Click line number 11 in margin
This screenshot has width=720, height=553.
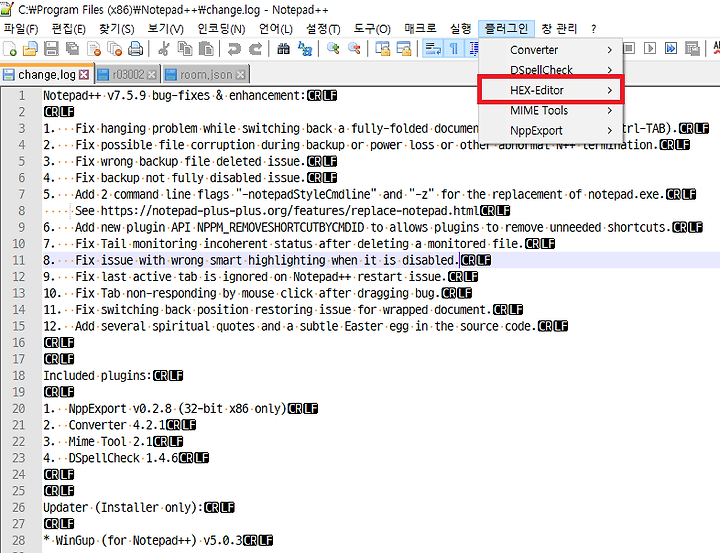[x=18, y=260]
